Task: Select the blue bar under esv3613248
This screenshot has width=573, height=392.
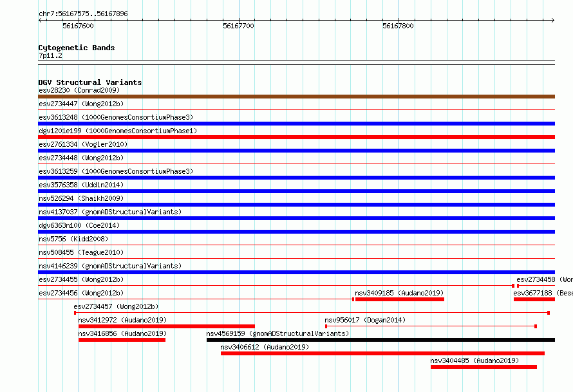Action: pyautogui.click(x=296, y=124)
